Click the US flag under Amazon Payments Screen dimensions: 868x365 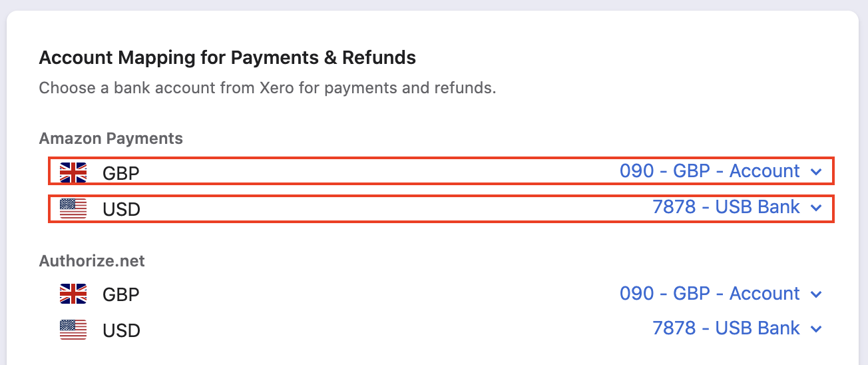click(x=73, y=208)
